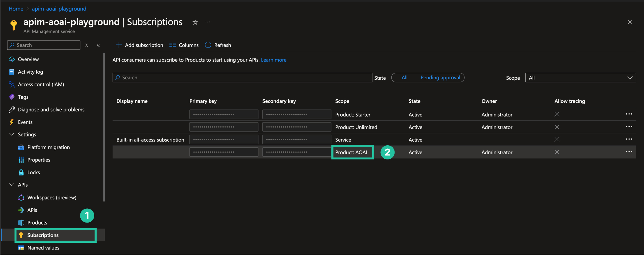Click the Columns list icon
Image resolution: width=644 pixels, height=255 pixels.
(173, 45)
